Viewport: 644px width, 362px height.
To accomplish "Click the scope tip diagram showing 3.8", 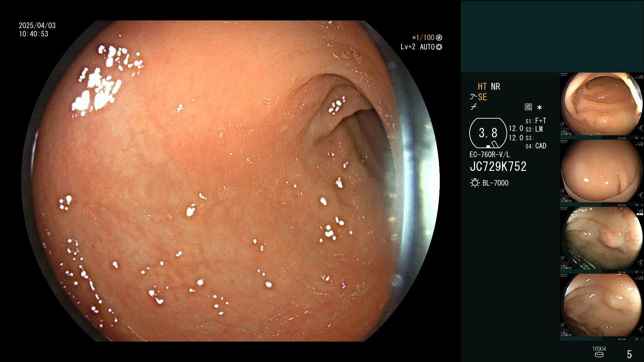I will (488, 133).
